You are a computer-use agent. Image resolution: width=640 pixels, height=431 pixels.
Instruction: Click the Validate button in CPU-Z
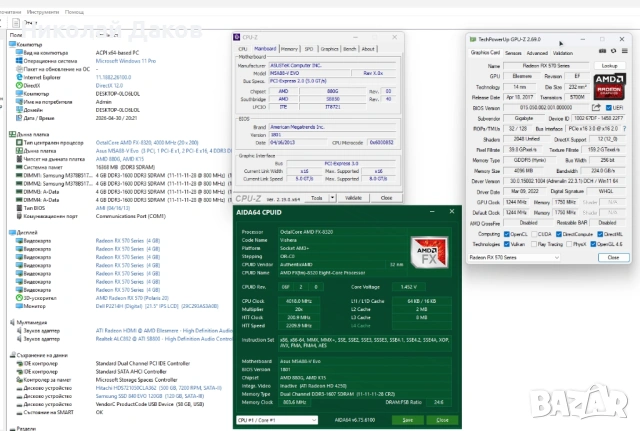pos(353,198)
